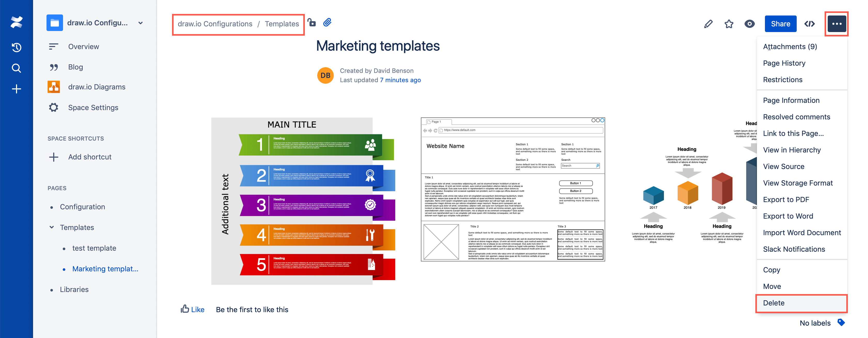
Task: Open the embed code icon near Share
Action: pyautogui.click(x=810, y=24)
